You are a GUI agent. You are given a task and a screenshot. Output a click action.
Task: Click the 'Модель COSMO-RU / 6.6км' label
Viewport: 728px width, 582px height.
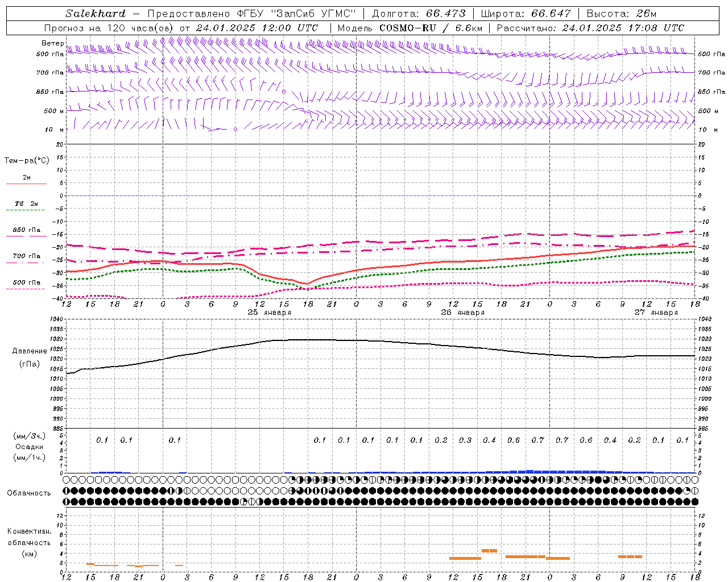pyautogui.click(x=410, y=28)
